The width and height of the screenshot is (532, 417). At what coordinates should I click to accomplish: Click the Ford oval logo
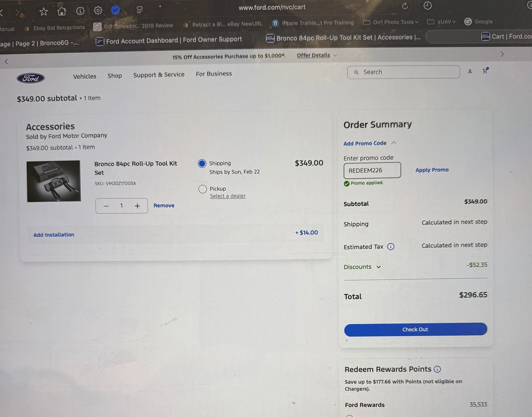coord(31,78)
